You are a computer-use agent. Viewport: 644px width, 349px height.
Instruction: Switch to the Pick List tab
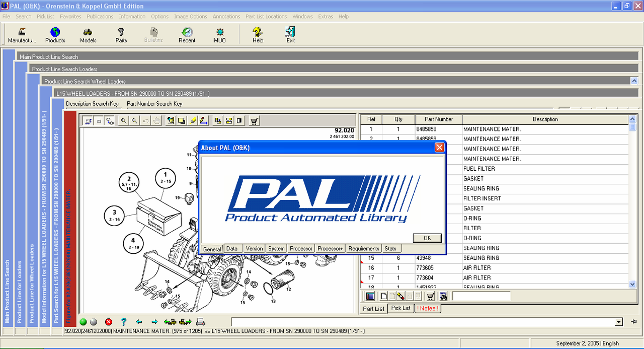[401, 308]
